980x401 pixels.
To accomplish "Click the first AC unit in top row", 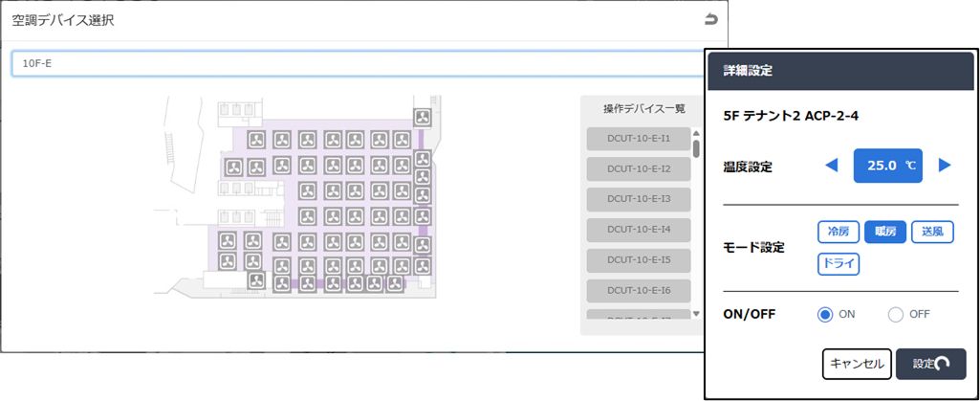I will [x=257, y=141].
